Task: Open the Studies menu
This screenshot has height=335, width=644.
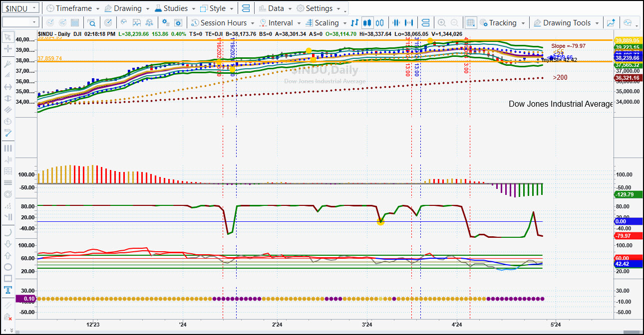Action: (175, 8)
